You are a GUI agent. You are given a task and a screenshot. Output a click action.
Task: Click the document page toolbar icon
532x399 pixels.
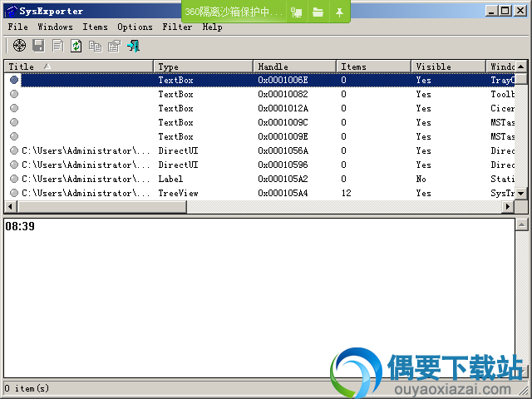click(57, 46)
